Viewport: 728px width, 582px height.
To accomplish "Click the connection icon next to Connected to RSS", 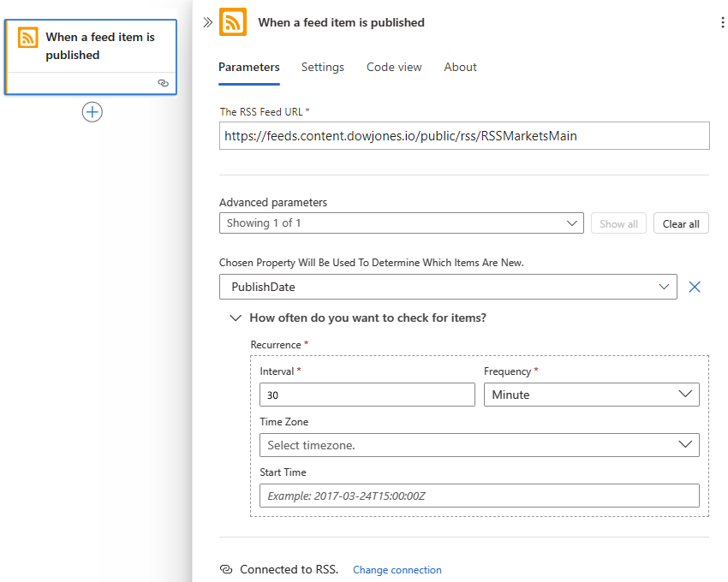I will pyautogui.click(x=225, y=567).
